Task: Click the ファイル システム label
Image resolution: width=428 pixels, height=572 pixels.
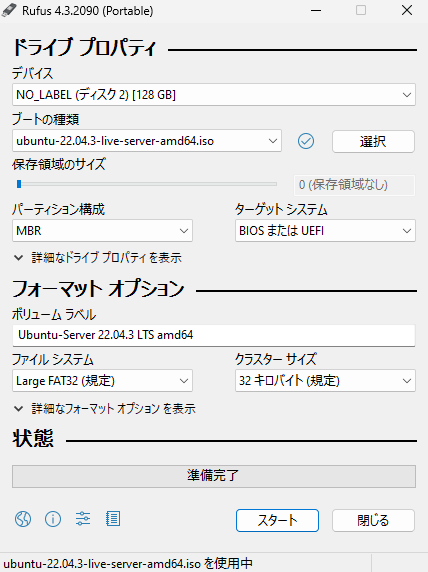Action: click(53, 360)
